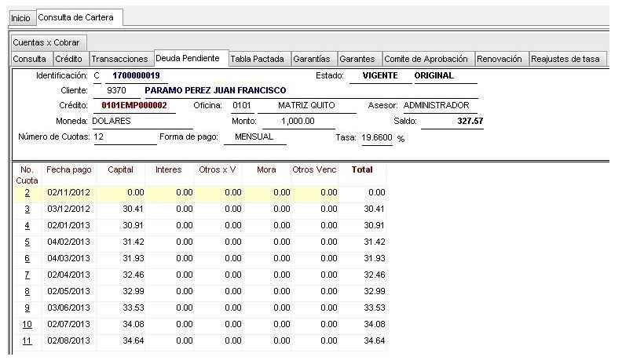
Task: Open the Garantías tab
Action: point(312,59)
